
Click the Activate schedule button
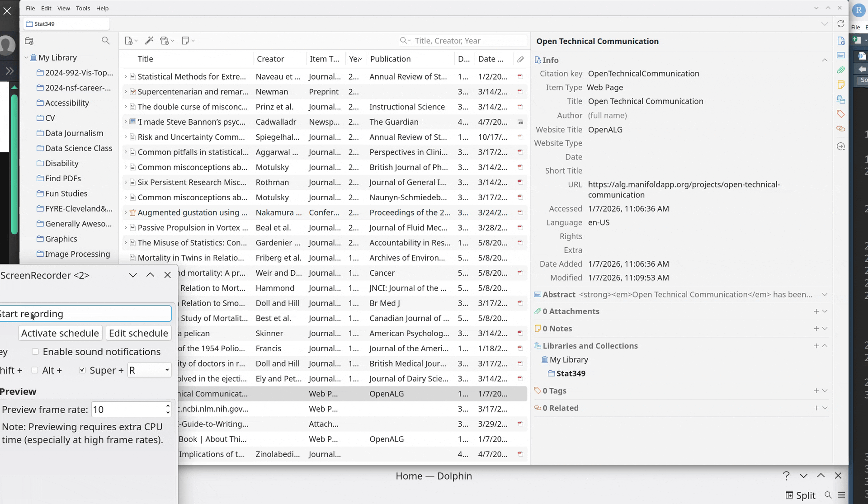click(60, 333)
